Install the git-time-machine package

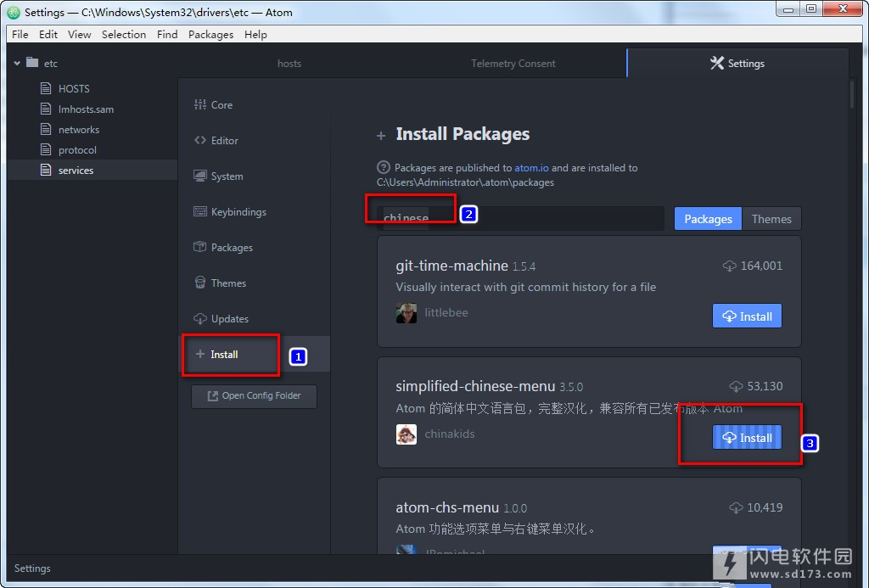coord(747,316)
